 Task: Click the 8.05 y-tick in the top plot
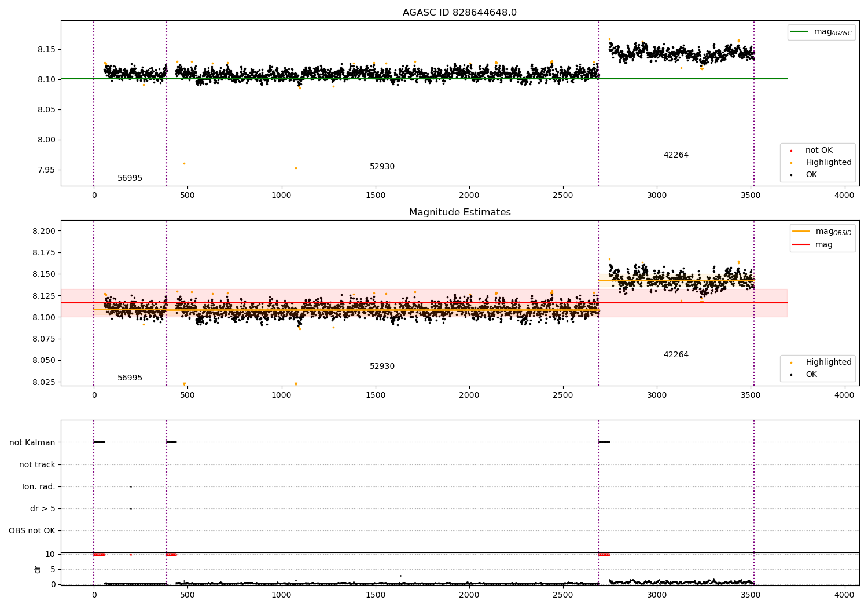pos(47,110)
